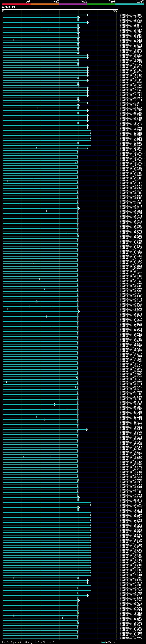The image size is (146, 644).
Task: Select the UniRef100_O24122 label
Action: (131, 324)
